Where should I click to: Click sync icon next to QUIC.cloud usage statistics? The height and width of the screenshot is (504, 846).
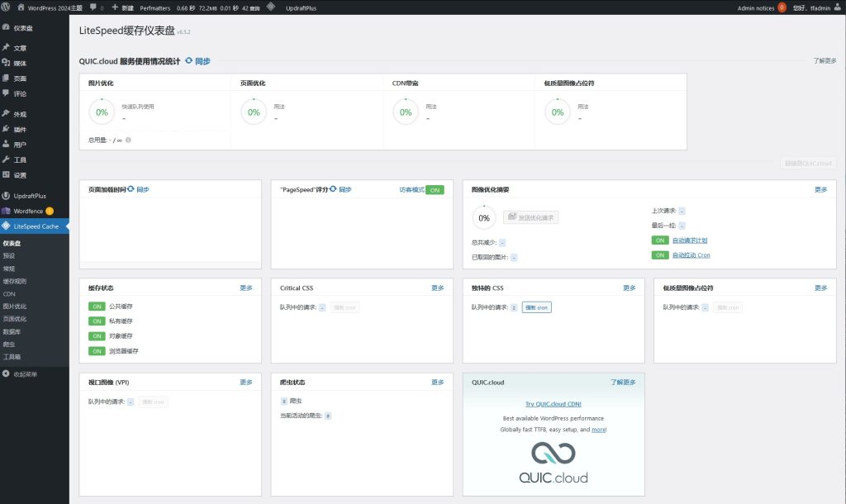(189, 61)
